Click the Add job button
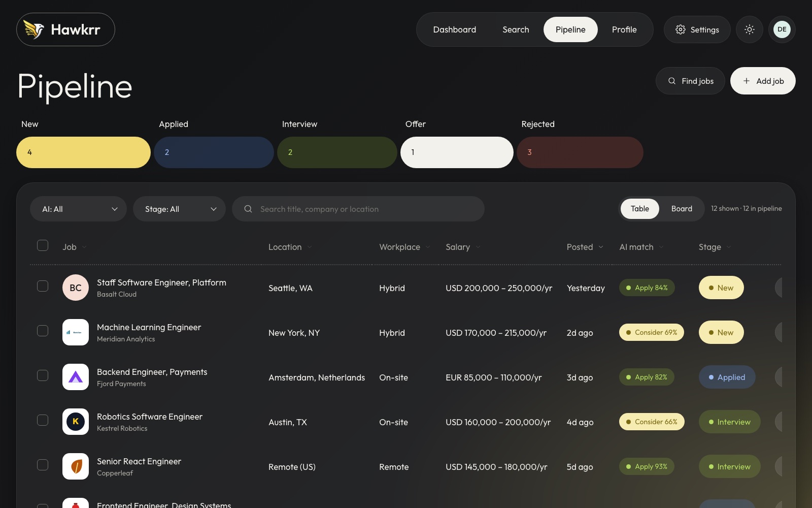 pyautogui.click(x=763, y=81)
